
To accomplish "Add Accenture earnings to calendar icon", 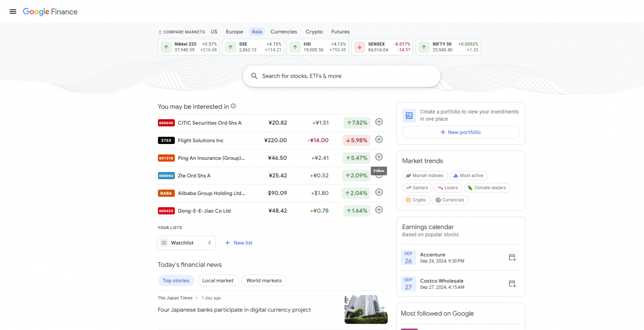I will pyautogui.click(x=512, y=257).
